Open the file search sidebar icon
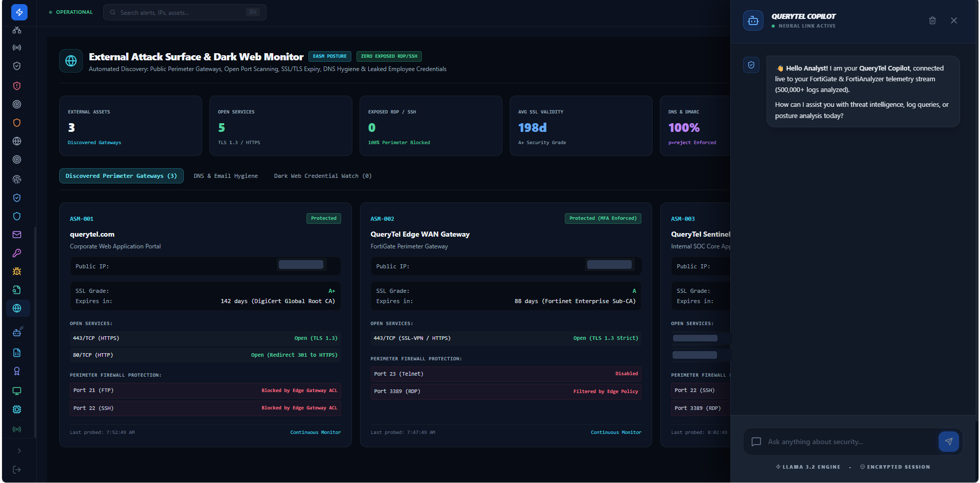Image resolution: width=980 pixels, height=483 pixels. click(17, 290)
